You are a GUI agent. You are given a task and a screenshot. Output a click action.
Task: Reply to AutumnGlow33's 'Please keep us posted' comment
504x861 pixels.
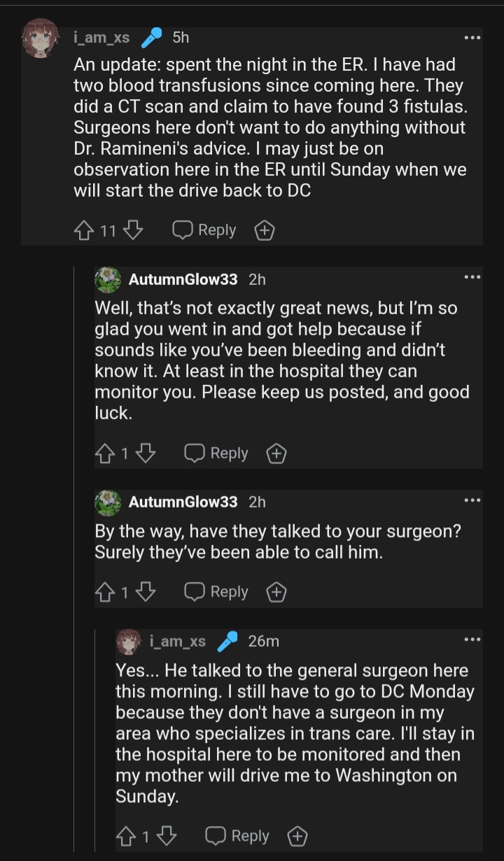click(217, 454)
